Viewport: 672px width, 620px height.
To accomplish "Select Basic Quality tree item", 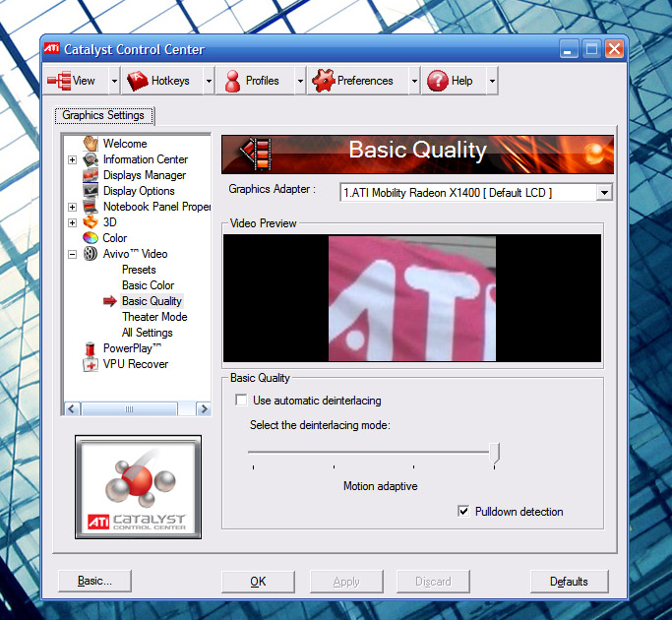I will 152,301.
